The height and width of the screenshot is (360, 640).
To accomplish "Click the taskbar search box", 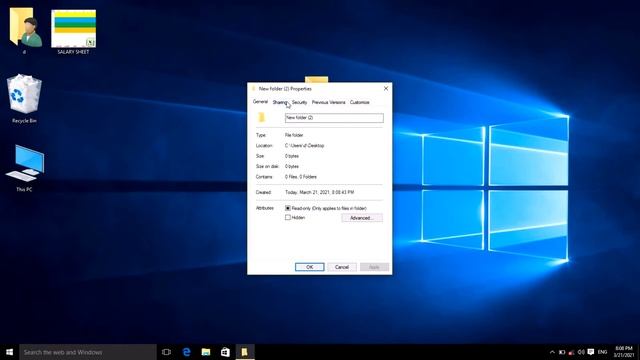I will pos(88,352).
